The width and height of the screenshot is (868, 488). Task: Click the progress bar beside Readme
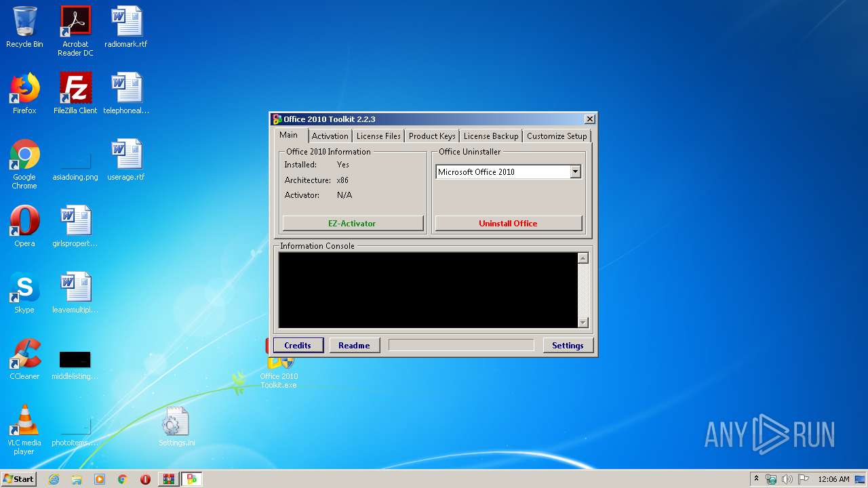click(461, 345)
